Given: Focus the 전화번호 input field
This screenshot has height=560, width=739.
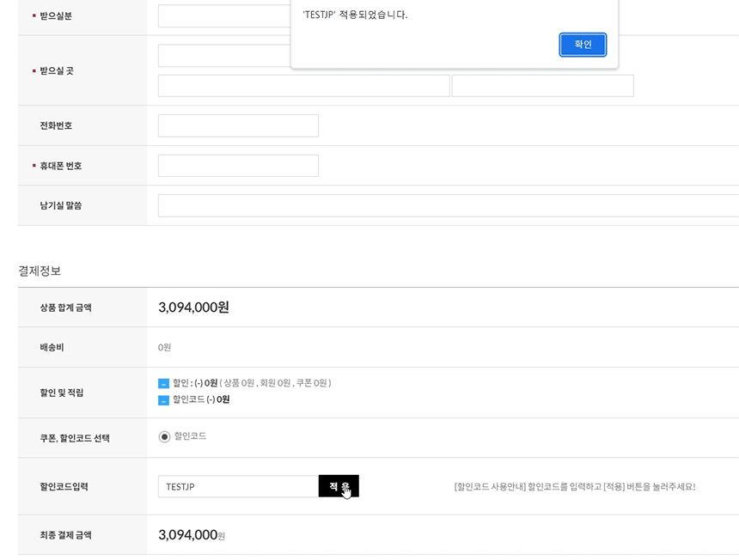Looking at the screenshot, I should click(238, 125).
